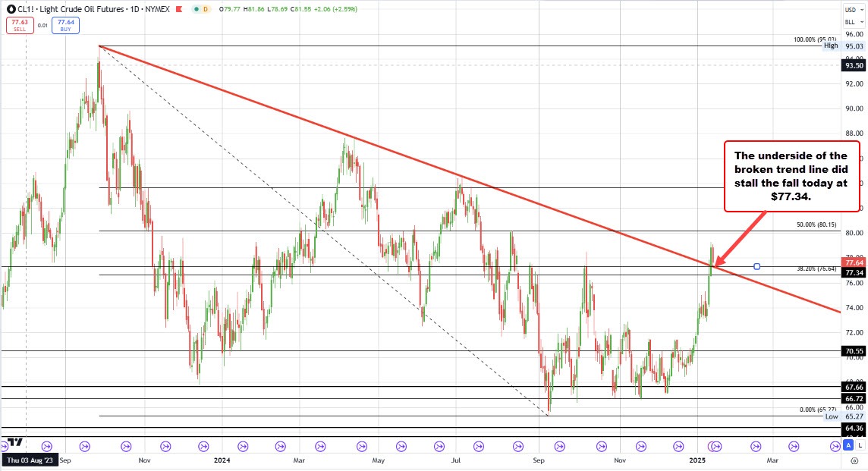This screenshot has height=471, width=868.
Task: Click the Thu 03 Aug '23 date label
Action: [x=30, y=460]
